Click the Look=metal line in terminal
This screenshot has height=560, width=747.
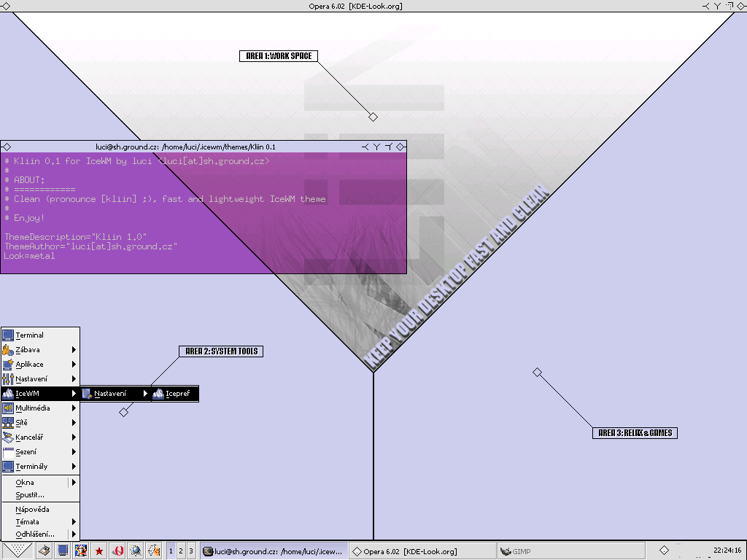tap(29, 256)
